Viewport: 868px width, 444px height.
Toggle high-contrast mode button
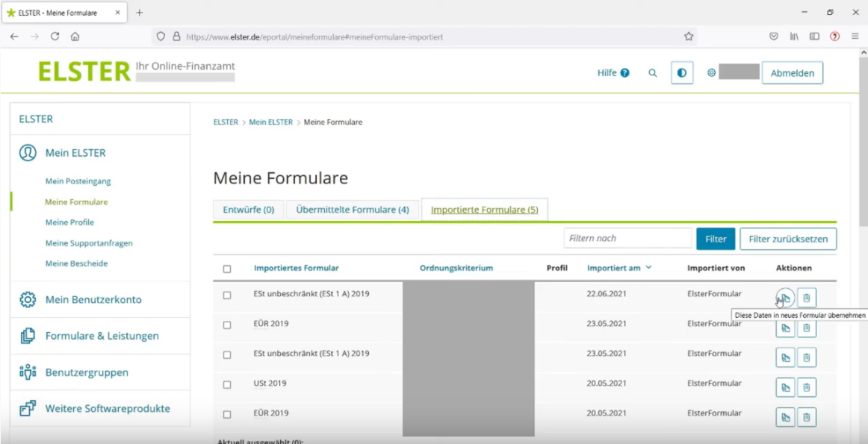(682, 73)
